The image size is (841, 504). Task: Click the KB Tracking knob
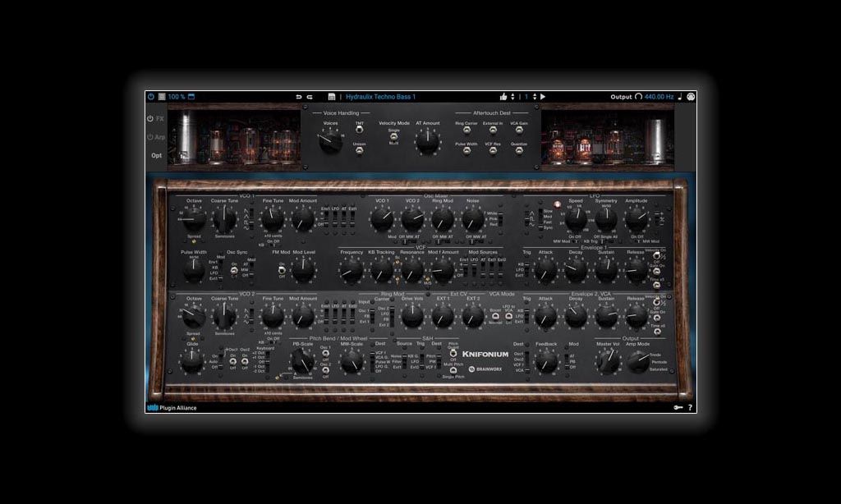coord(382,270)
